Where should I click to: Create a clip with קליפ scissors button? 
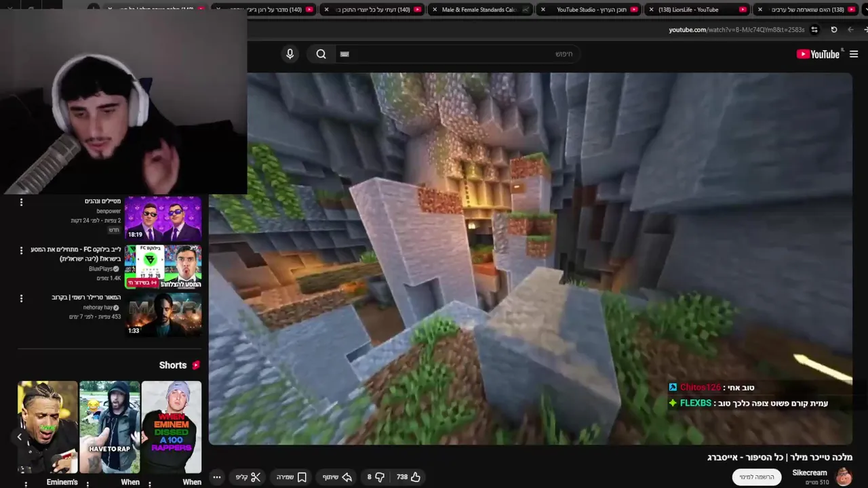point(248,477)
